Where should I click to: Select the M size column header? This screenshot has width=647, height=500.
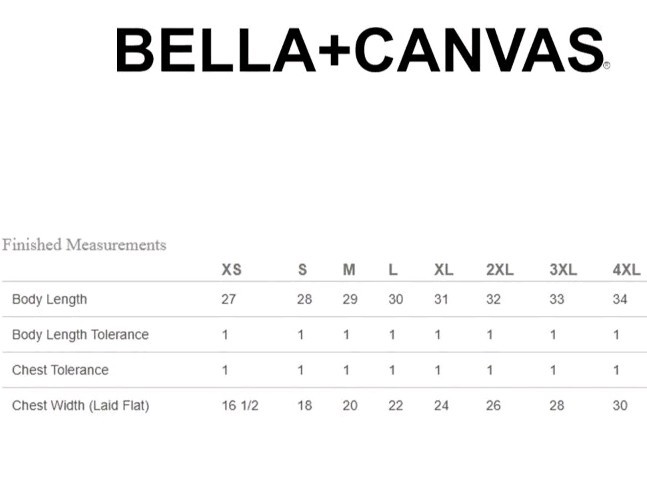click(x=349, y=270)
